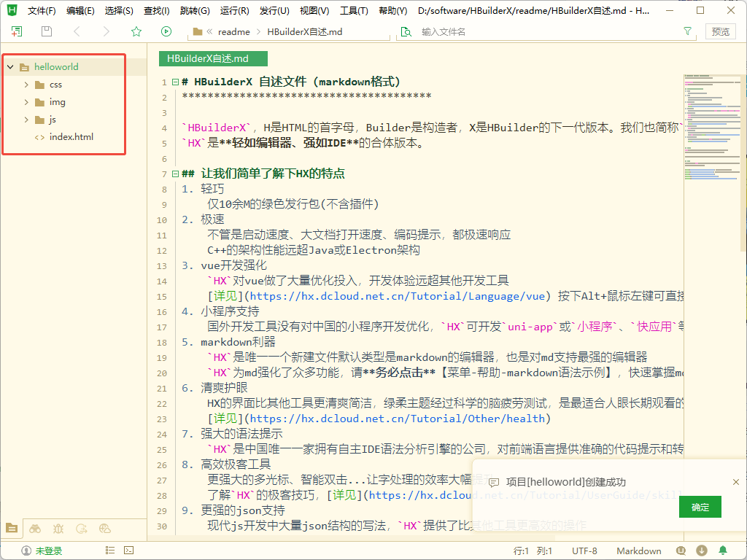Click the green run play icon
Viewport: 747px width, 560px height.
coord(166,31)
